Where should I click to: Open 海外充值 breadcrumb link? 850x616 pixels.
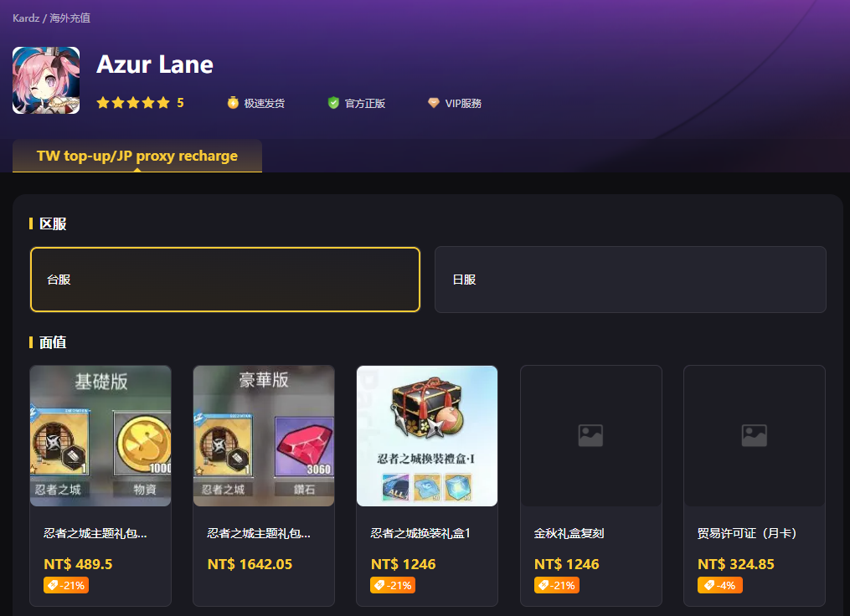[70, 18]
